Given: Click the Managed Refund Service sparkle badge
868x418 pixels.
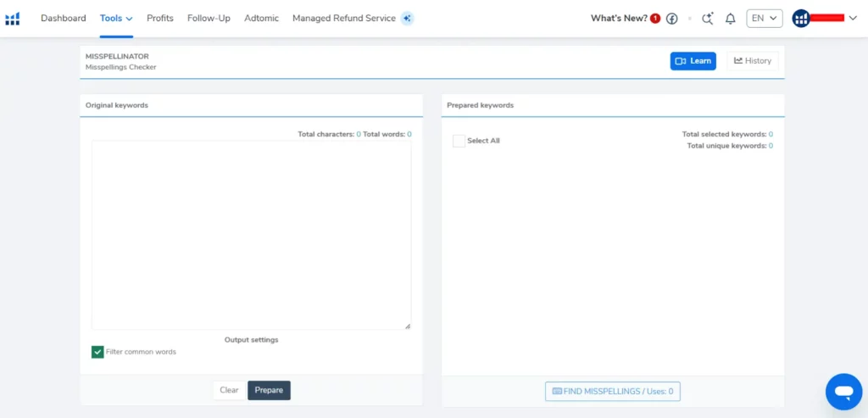Looking at the screenshot, I should 407,19.
